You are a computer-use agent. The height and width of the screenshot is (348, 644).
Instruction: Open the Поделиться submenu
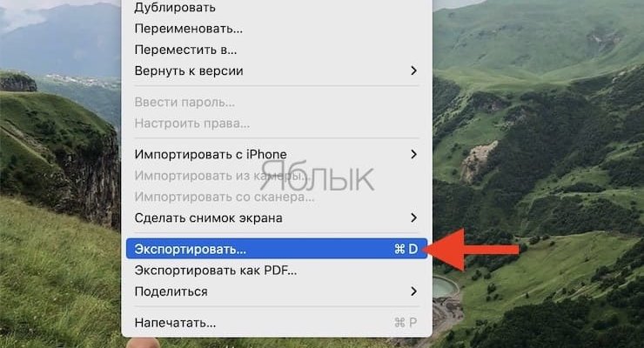(277, 291)
